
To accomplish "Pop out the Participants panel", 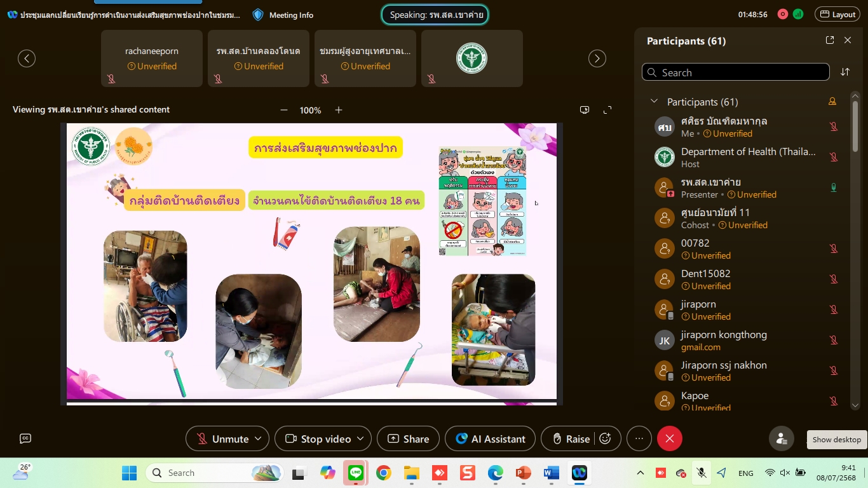I will click(829, 40).
